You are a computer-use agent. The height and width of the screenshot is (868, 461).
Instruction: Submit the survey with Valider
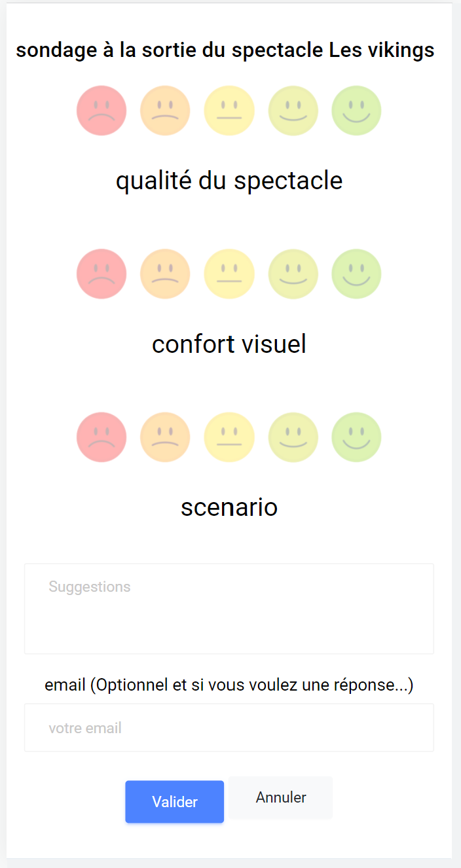pyautogui.click(x=175, y=802)
